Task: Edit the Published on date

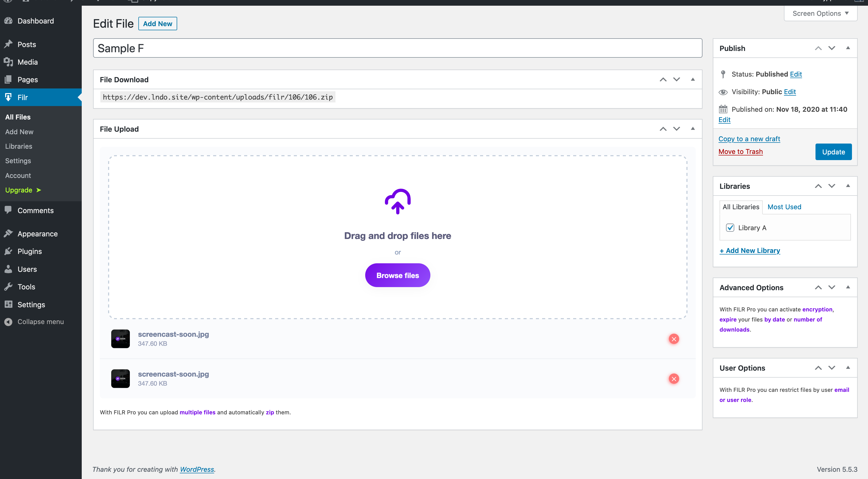Action: pos(724,119)
